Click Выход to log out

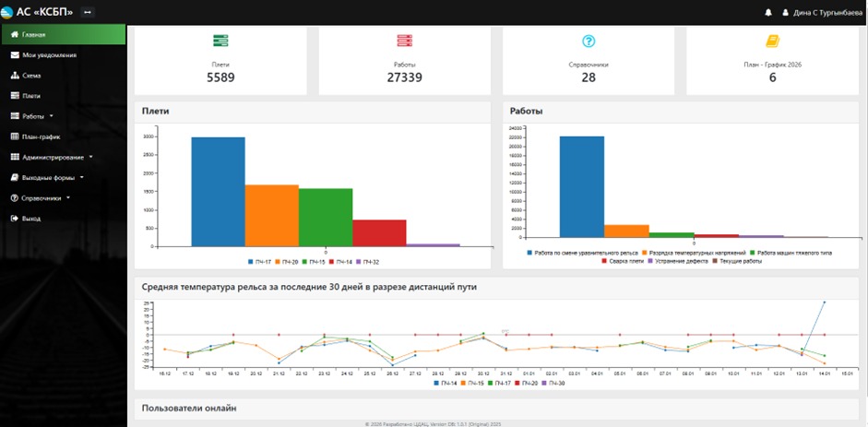[x=30, y=219]
